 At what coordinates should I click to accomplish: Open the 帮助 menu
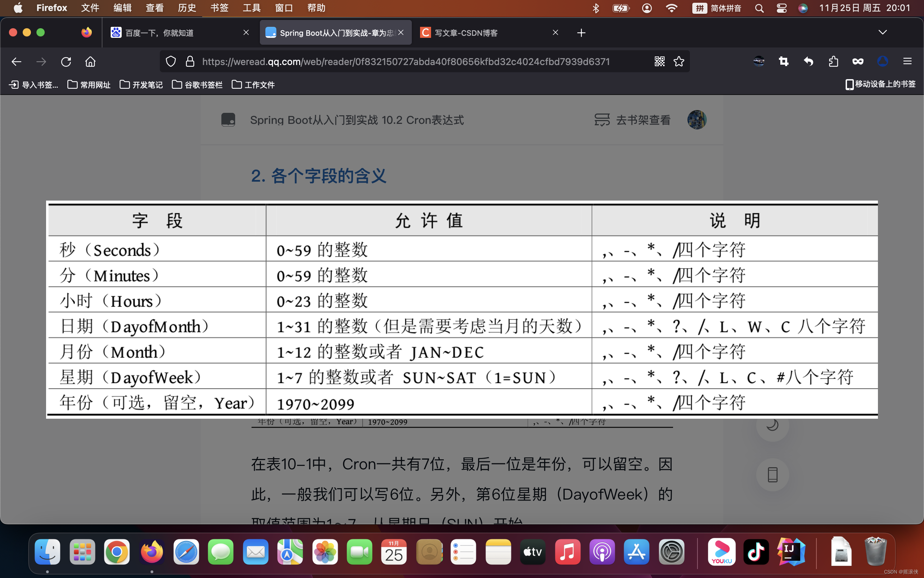tap(316, 8)
